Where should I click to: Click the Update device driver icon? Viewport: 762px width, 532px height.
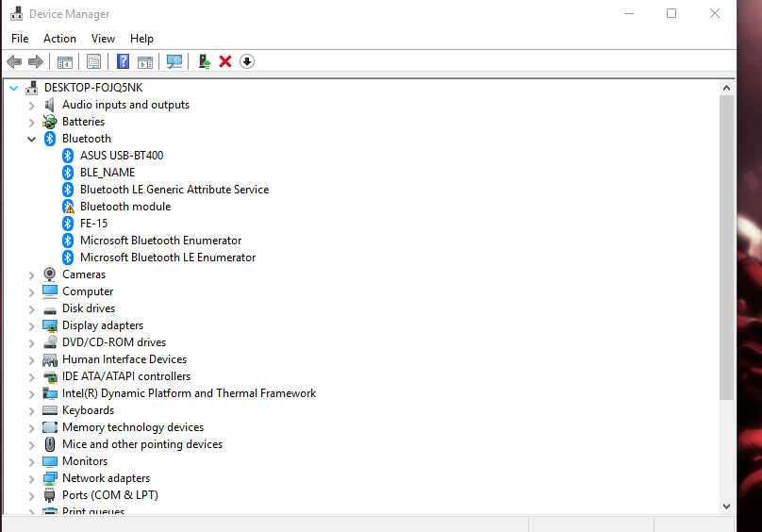pyautogui.click(x=205, y=61)
